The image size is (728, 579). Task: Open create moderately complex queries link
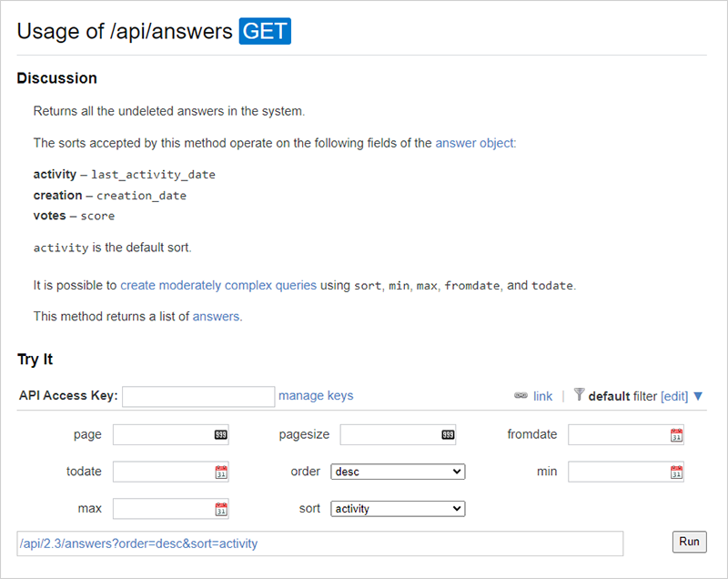218,285
